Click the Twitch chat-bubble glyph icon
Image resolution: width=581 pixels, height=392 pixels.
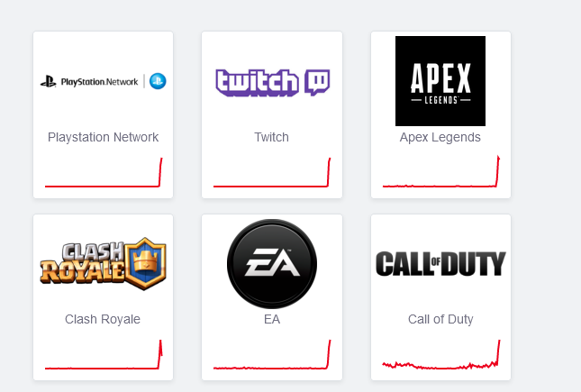click(317, 82)
